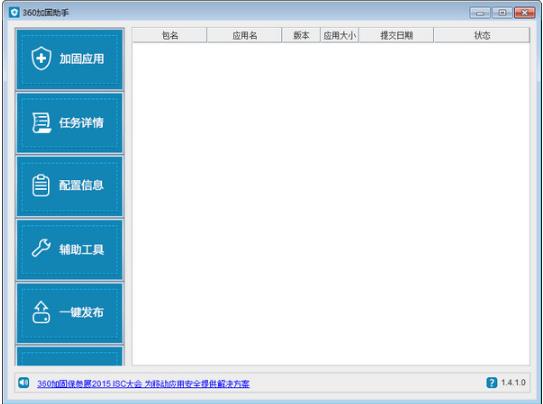The width and height of the screenshot is (543, 404).
Task: Open the 辅助工具 section
Action: [70, 250]
